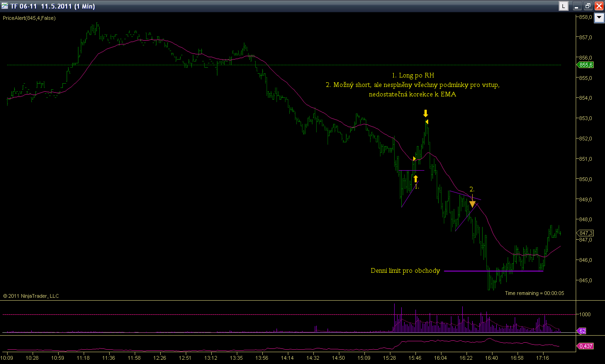
Task: Click the 1000 level on the volume scale
Action: click(x=584, y=314)
